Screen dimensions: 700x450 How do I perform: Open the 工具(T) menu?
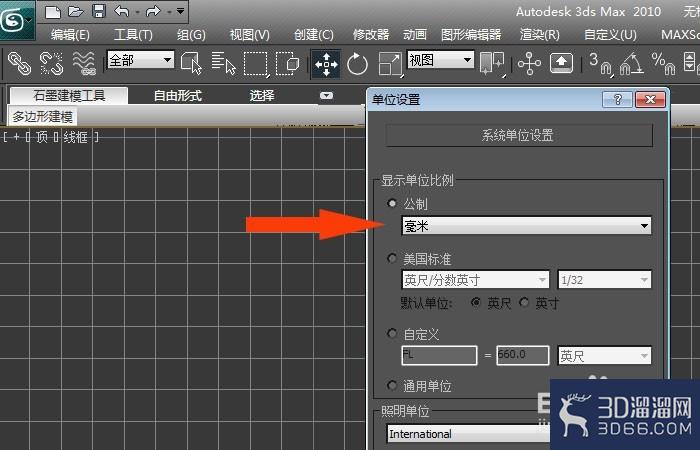coord(133,34)
